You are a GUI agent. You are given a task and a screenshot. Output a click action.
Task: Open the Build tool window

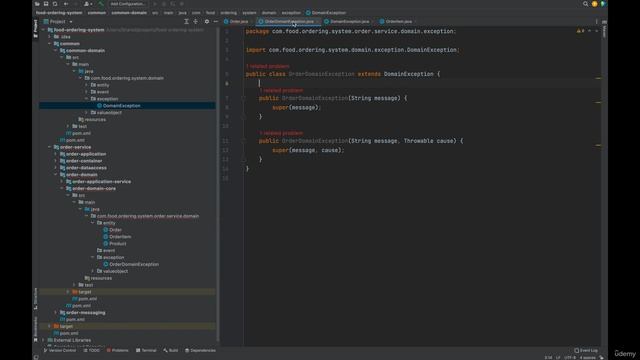click(171, 351)
